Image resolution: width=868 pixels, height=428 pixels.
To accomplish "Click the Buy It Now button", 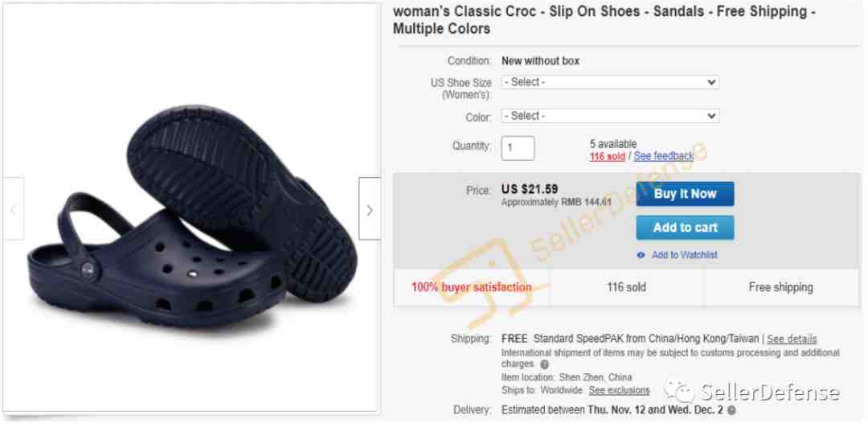I will pyautogui.click(x=685, y=194).
